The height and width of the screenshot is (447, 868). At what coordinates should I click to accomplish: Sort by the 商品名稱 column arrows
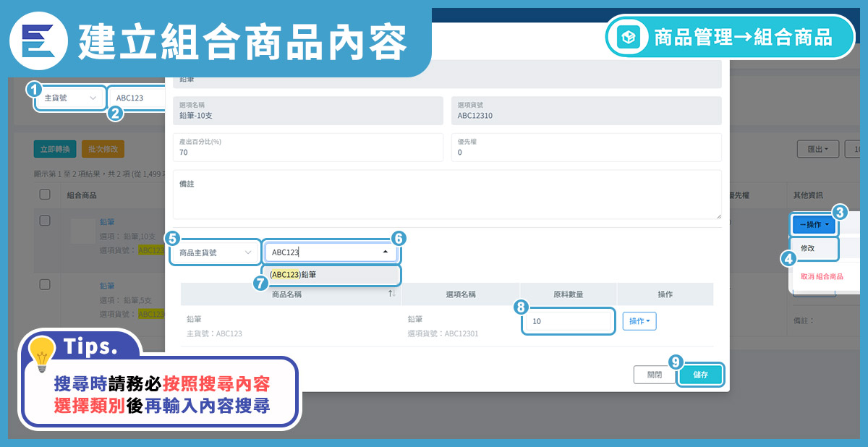tap(391, 294)
